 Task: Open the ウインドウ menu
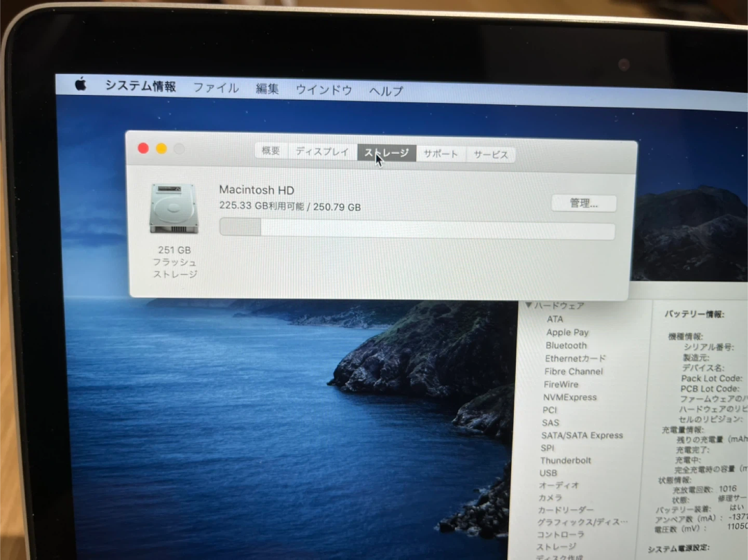coord(324,90)
